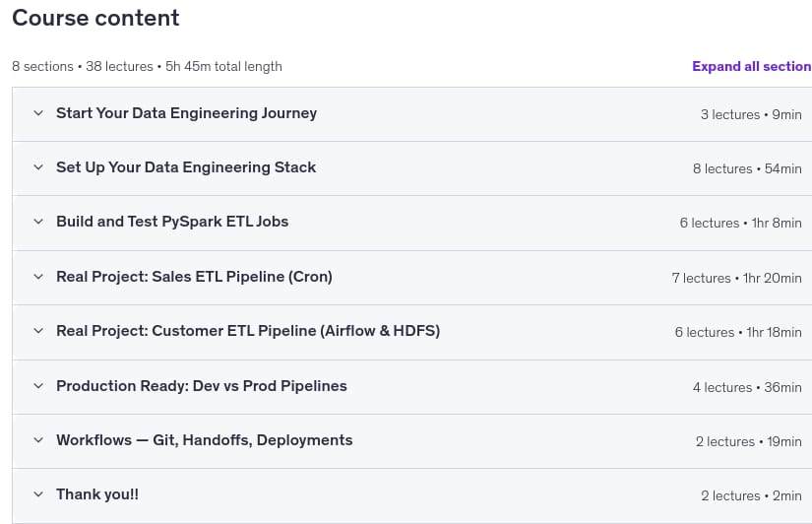Image resolution: width=812 pixels, height=524 pixels.
Task: Select the '4 lectures • 36min' text
Action: [x=747, y=388]
